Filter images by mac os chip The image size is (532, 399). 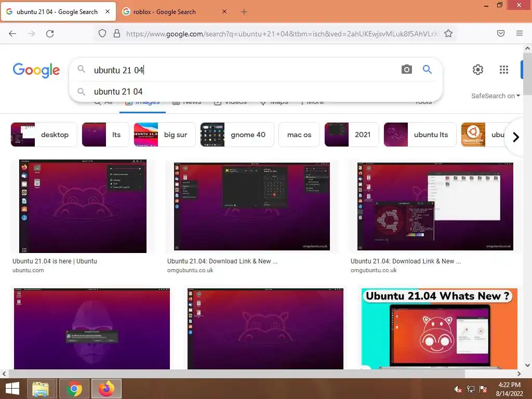click(x=299, y=135)
